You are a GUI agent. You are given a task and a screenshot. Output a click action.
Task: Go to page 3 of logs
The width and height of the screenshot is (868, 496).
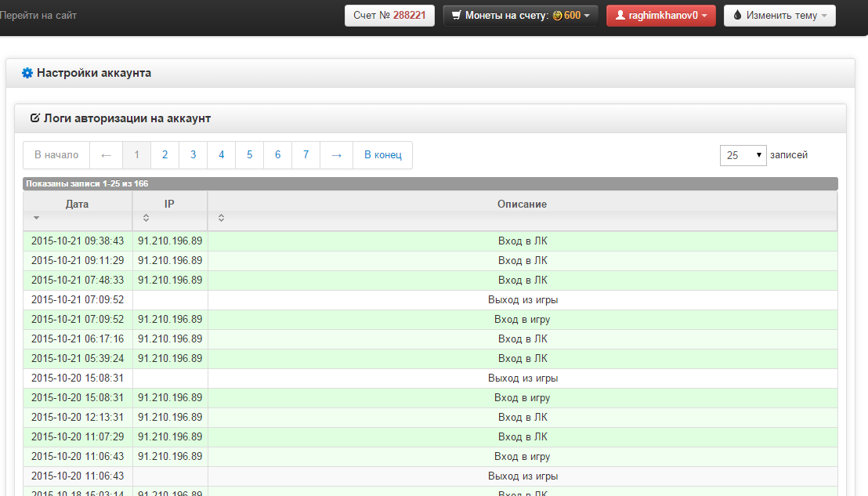[x=193, y=155]
